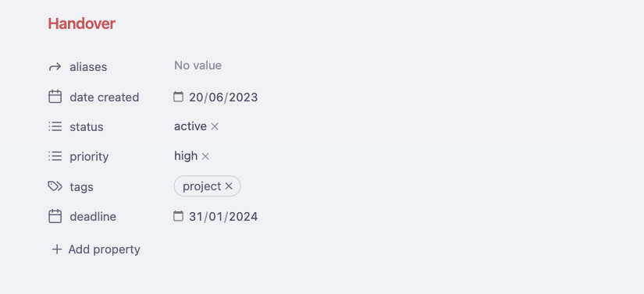This screenshot has width=644, height=294.
Task: Edit the date created value 20/06/2023
Action: (223, 97)
